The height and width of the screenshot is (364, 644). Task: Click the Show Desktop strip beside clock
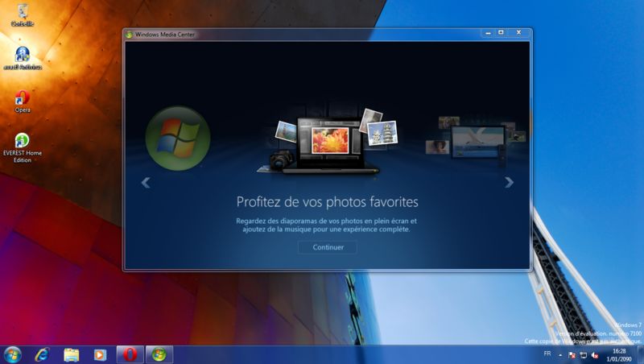tap(641, 354)
